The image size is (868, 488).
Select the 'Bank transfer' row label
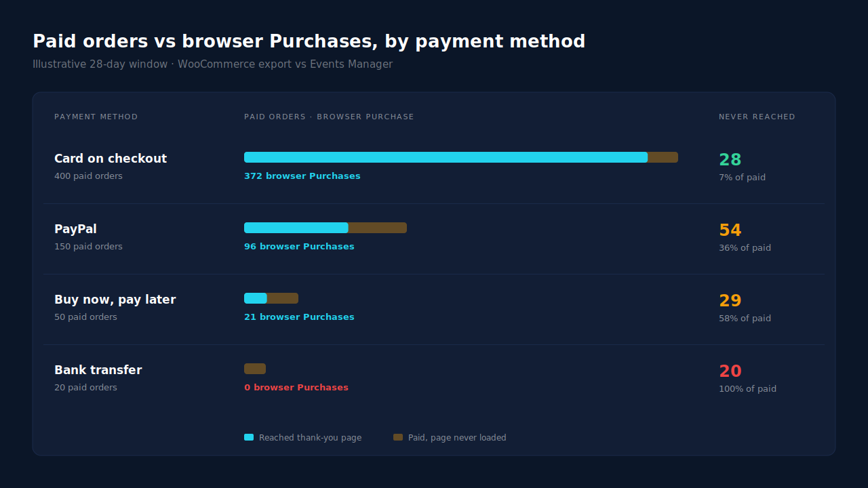point(98,370)
